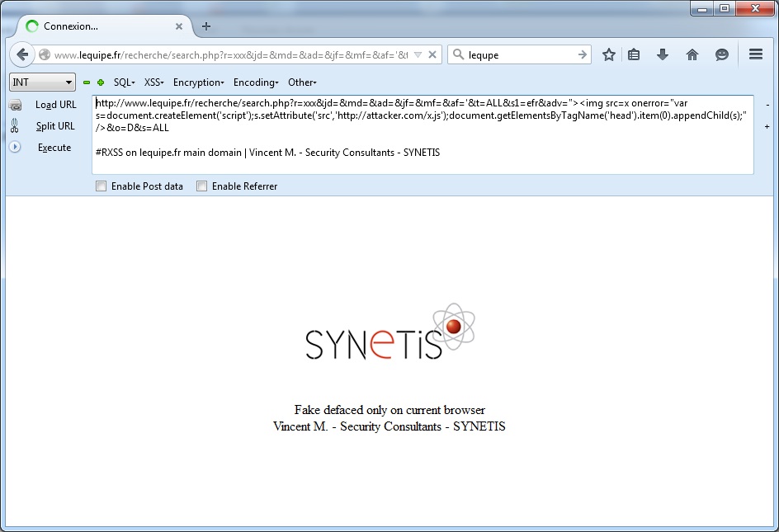Click the Load URL icon
Image resolution: width=779 pixels, height=532 pixels.
click(x=15, y=105)
